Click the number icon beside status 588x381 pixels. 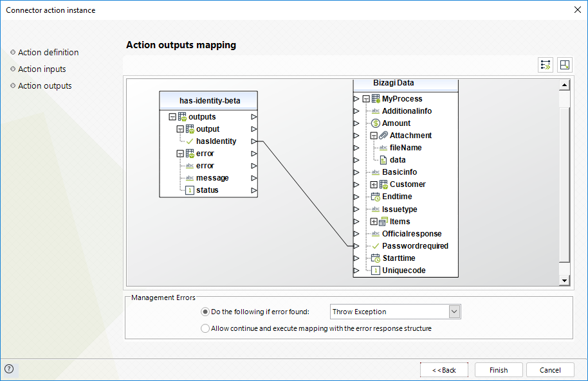190,190
